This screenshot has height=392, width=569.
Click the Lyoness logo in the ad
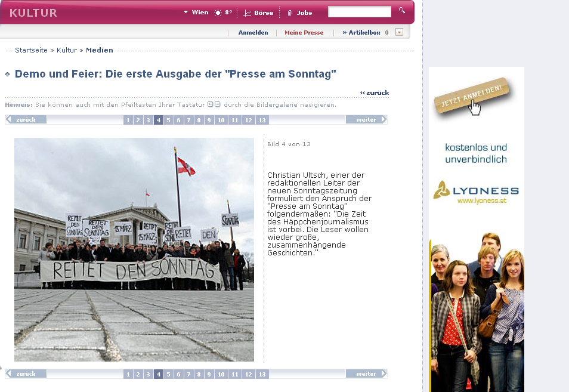476,189
